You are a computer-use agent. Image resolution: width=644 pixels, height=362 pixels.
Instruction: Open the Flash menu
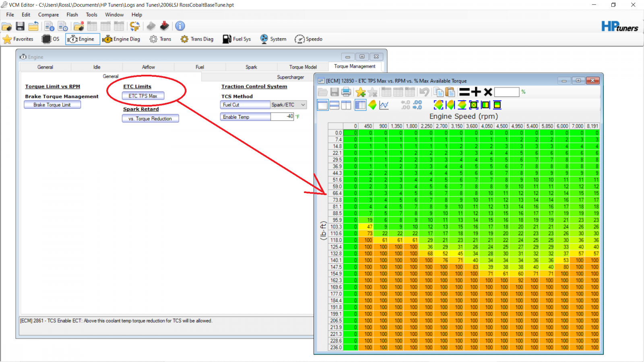(x=72, y=15)
